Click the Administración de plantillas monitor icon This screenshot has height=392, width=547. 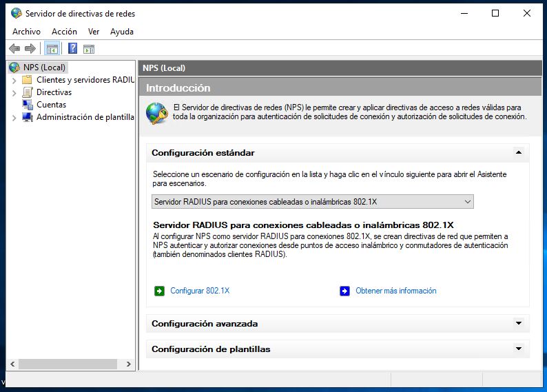28,117
